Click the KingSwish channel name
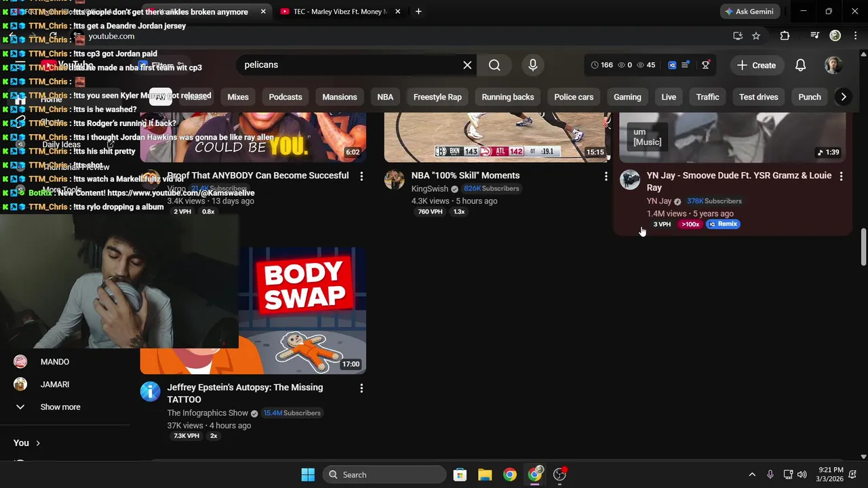Viewport: 868px width, 488px height. (x=430, y=189)
